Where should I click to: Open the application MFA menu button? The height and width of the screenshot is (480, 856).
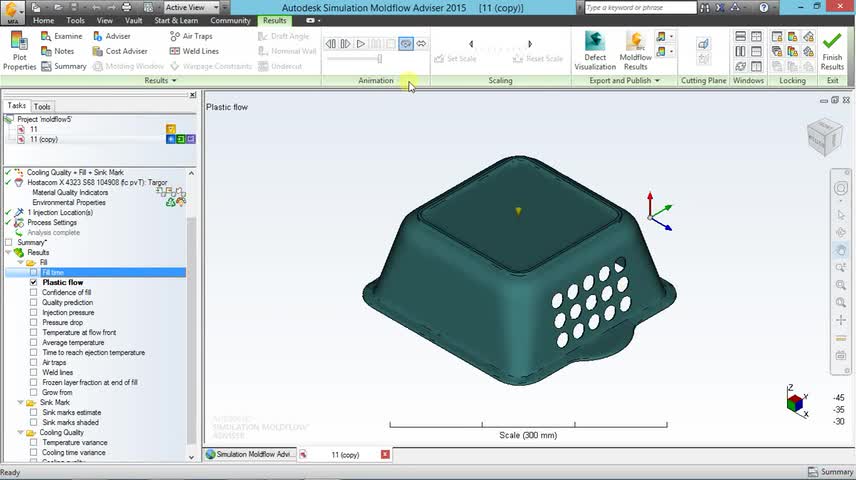[x=12, y=12]
